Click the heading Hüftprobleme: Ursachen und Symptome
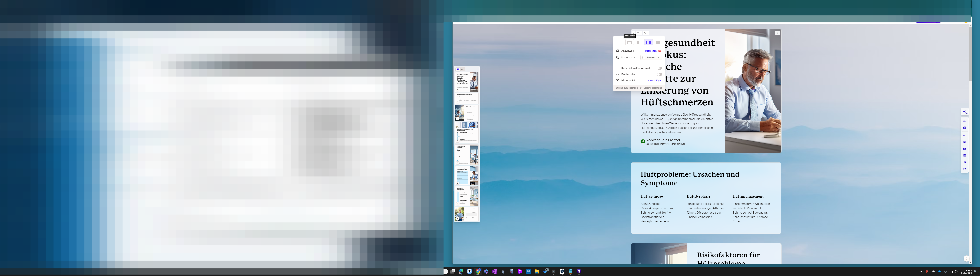This screenshot has width=980, height=276. point(690,178)
